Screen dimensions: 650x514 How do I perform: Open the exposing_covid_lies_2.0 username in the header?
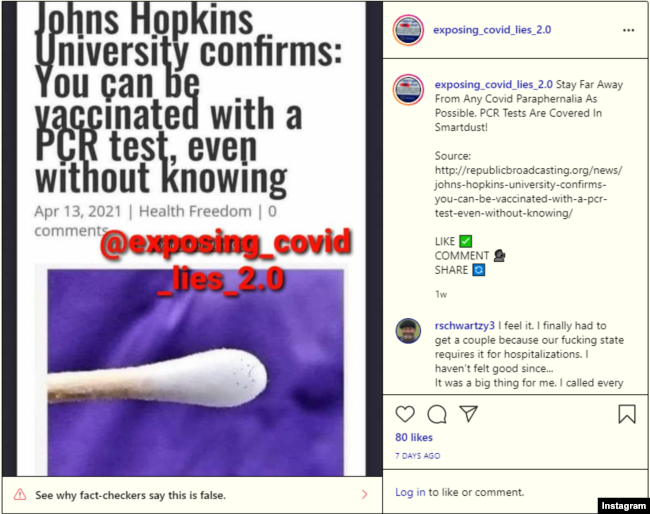pos(492,30)
